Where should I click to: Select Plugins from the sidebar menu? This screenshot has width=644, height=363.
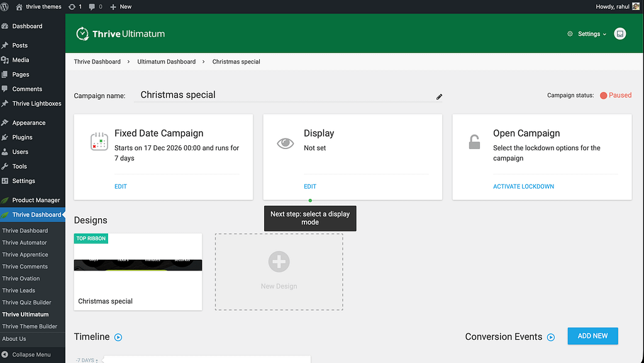pyautogui.click(x=22, y=137)
